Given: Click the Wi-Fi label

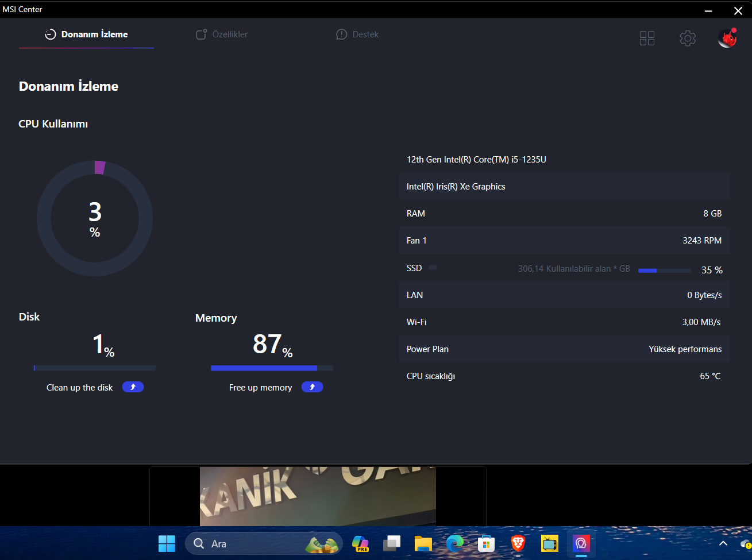Looking at the screenshot, I should [417, 322].
